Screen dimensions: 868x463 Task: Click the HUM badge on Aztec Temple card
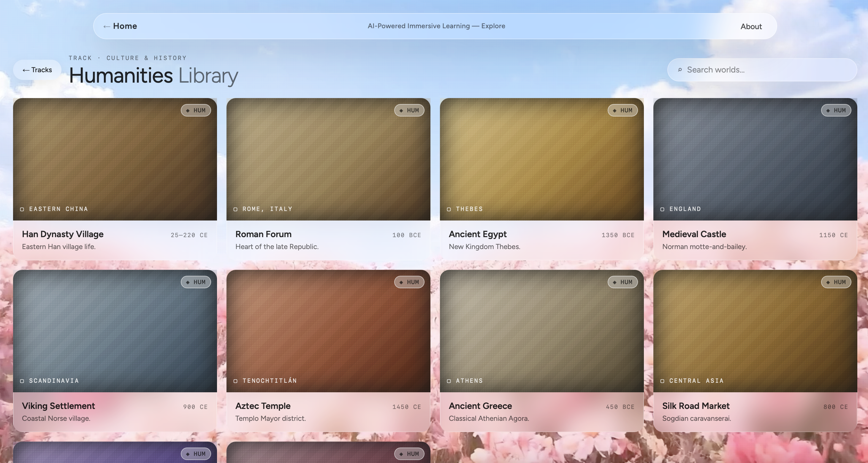click(x=409, y=282)
